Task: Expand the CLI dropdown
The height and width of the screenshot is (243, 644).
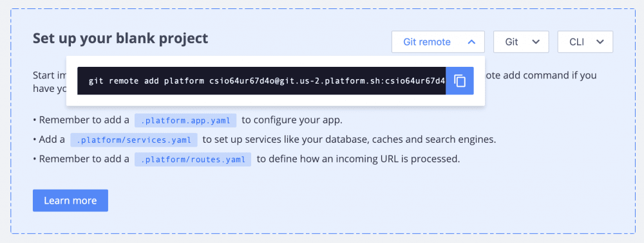Action: (585, 42)
